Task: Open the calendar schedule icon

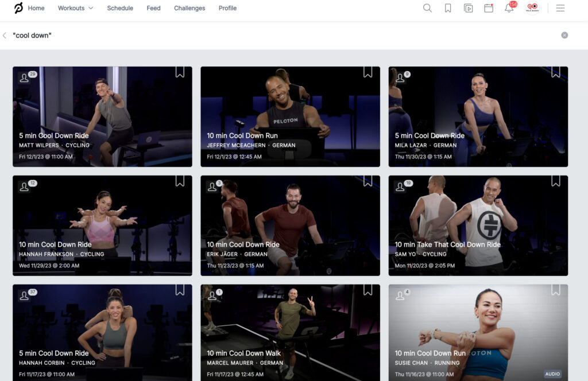Action: coord(489,8)
